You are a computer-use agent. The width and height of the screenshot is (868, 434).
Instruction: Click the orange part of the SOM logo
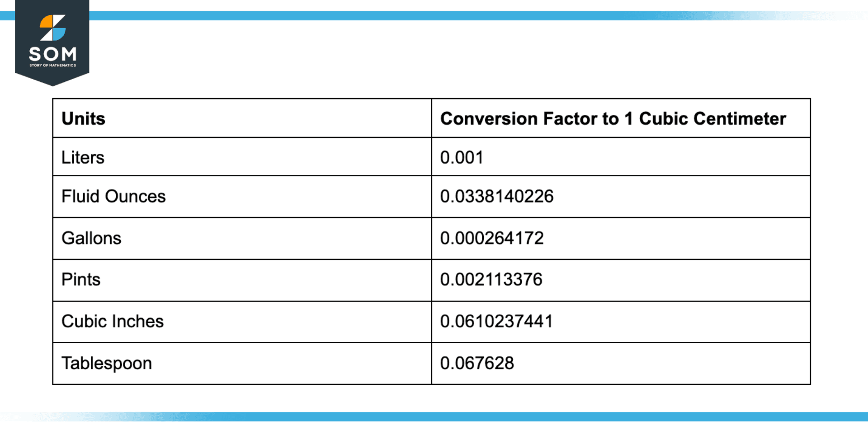48,23
